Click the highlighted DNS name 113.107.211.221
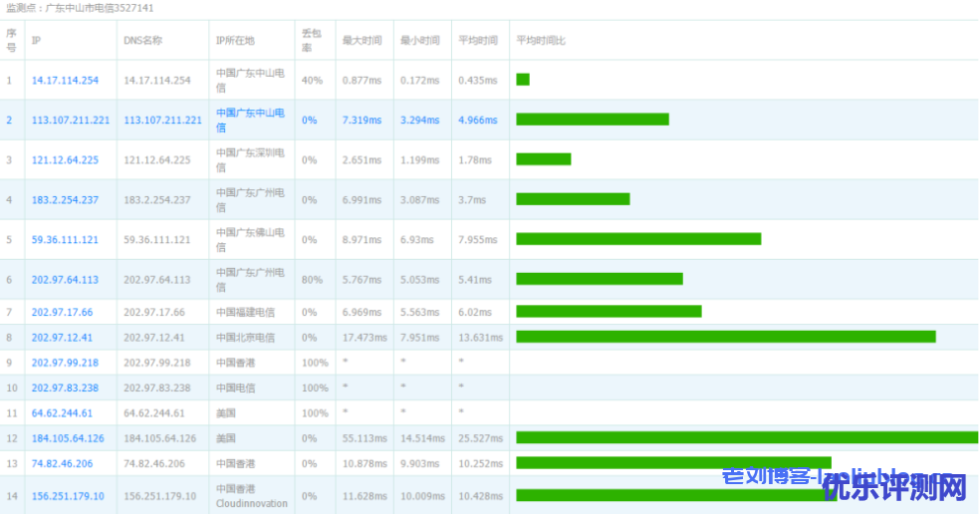This screenshot has height=514, width=980. click(162, 120)
